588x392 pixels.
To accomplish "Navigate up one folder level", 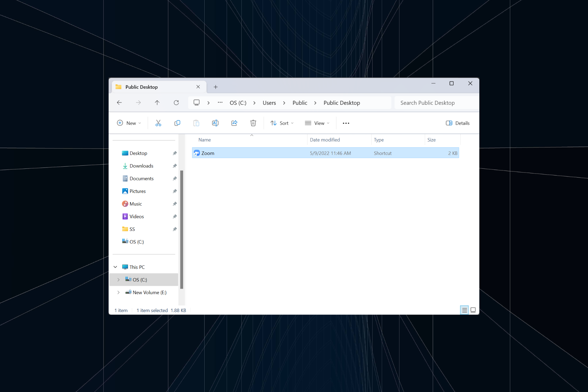I will pos(157,103).
